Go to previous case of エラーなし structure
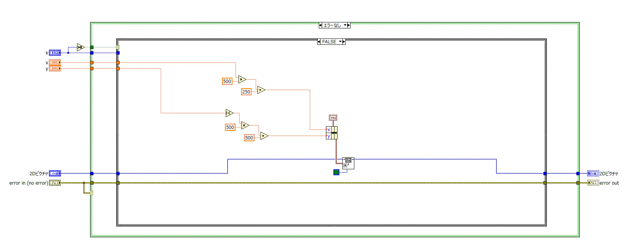Image resolution: width=644 pixels, height=244 pixels. pyautogui.click(x=320, y=25)
